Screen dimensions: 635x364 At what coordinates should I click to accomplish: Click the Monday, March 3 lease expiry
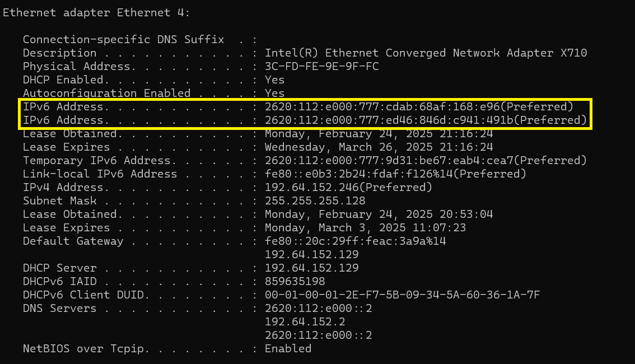tap(365, 228)
